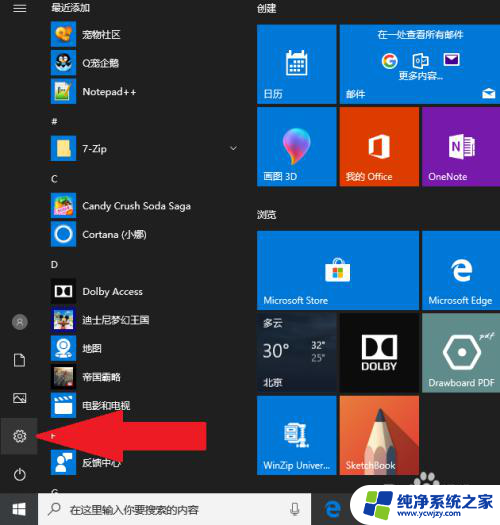Expand the 7-Zip folder chevron

click(x=233, y=148)
